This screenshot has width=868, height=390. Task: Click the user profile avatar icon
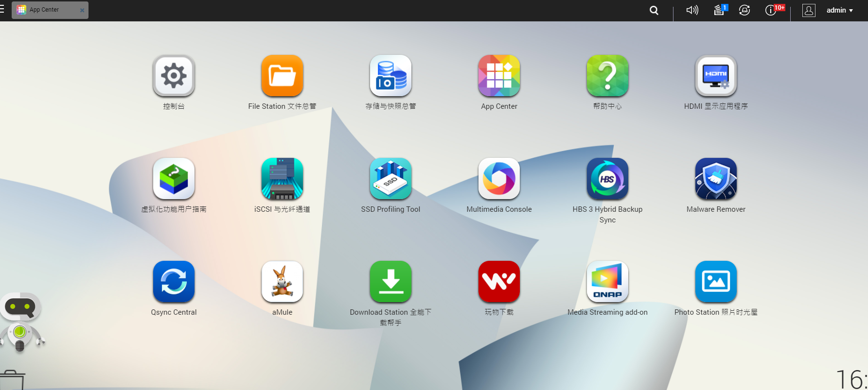tap(809, 10)
